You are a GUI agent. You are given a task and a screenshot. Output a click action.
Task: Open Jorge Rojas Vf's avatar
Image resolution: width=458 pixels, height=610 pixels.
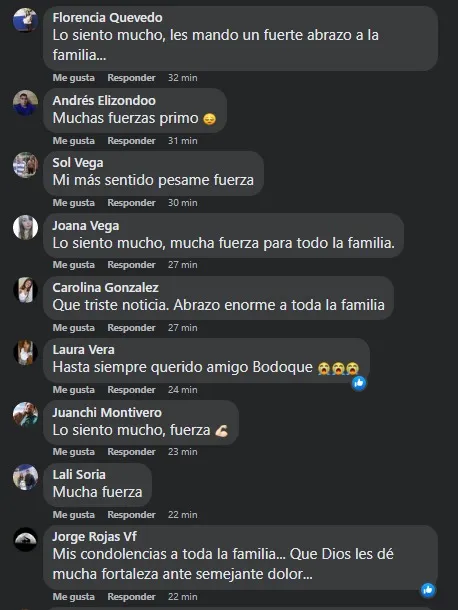click(x=25, y=540)
